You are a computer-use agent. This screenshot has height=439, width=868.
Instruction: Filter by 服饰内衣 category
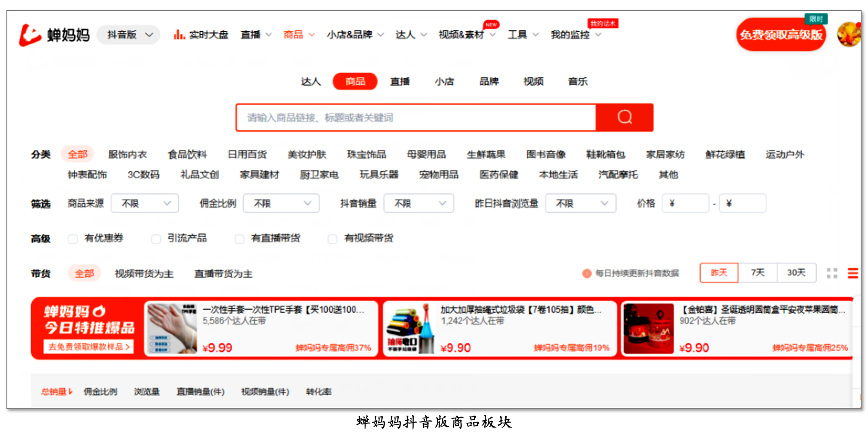tap(127, 155)
